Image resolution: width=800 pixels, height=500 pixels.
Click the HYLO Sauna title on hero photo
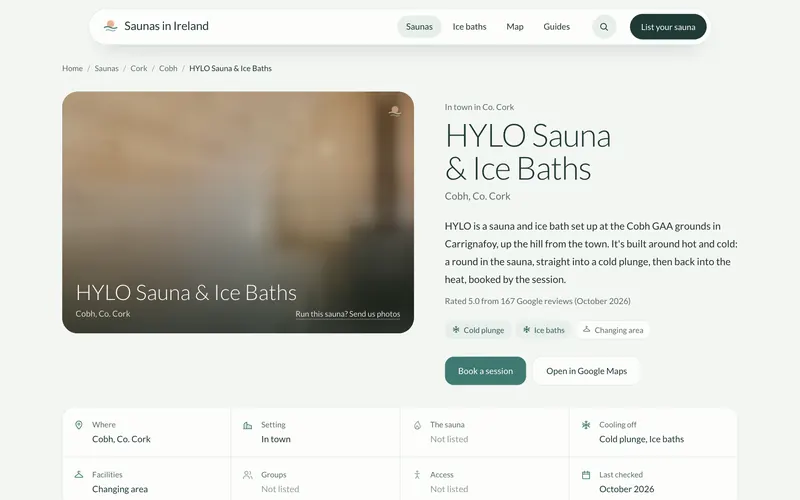click(186, 293)
